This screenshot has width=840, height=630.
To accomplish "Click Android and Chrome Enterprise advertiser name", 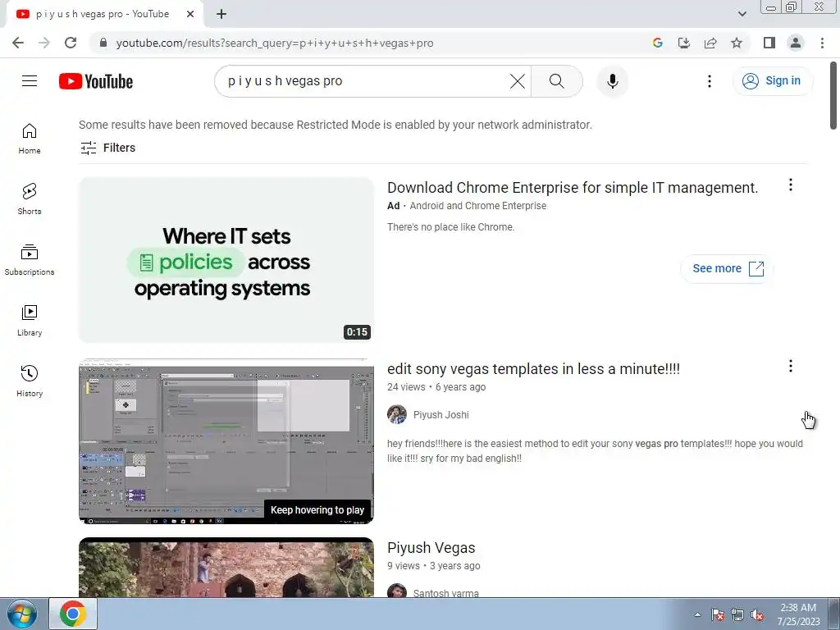I will (478, 206).
